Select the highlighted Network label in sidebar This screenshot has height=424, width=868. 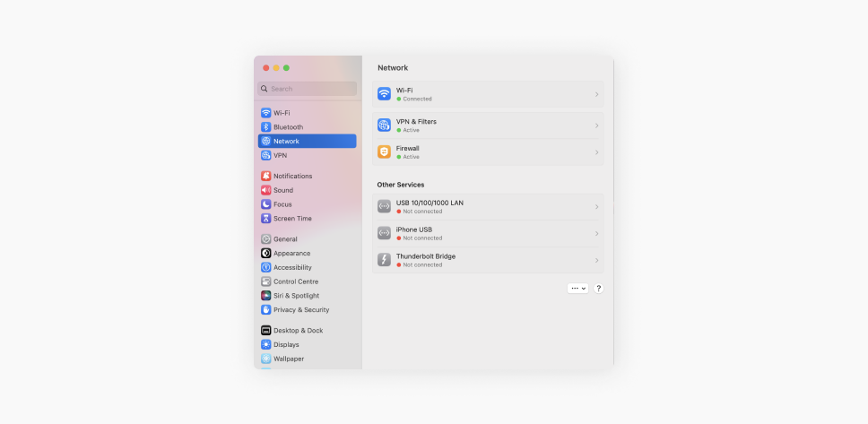point(286,141)
